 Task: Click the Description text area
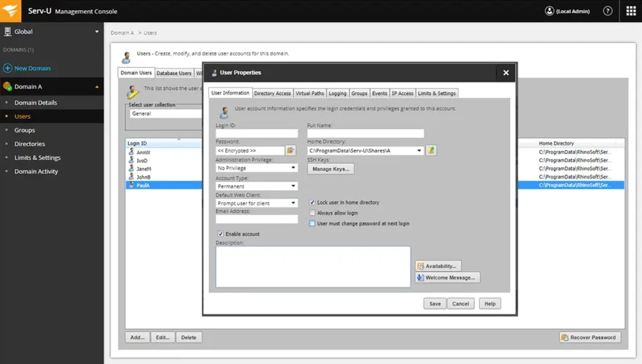coord(313,267)
